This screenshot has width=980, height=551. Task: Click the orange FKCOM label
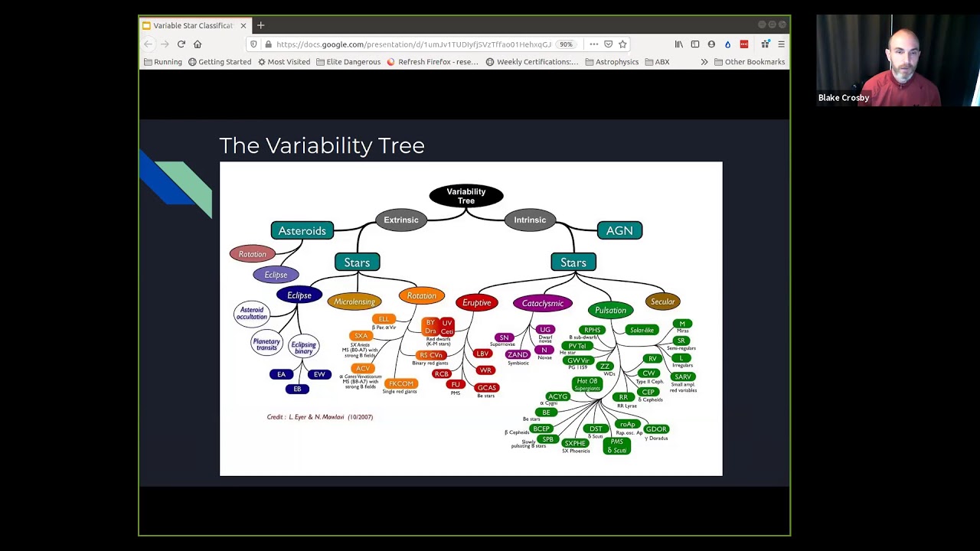click(x=401, y=383)
